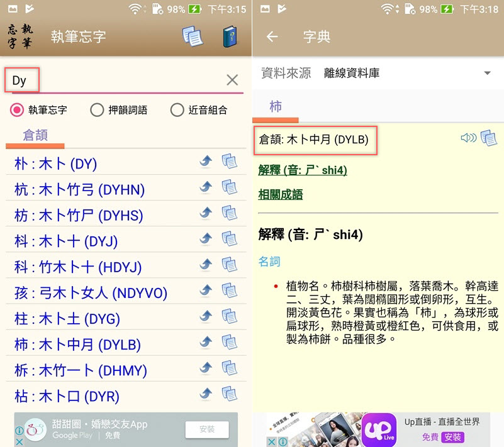Open the 杭 : 木卜竹弓 (DYHN) result
This screenshot has width=504, height=447.
[79, 190]
